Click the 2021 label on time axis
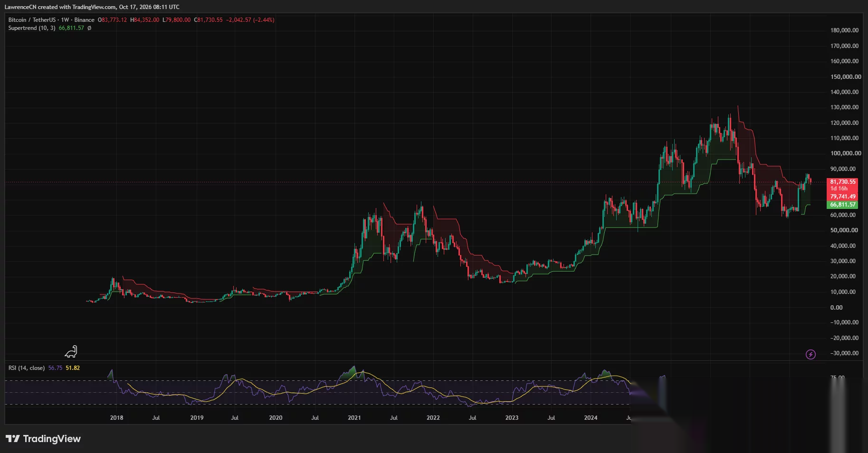868x453 pixels. pos(354,418)
